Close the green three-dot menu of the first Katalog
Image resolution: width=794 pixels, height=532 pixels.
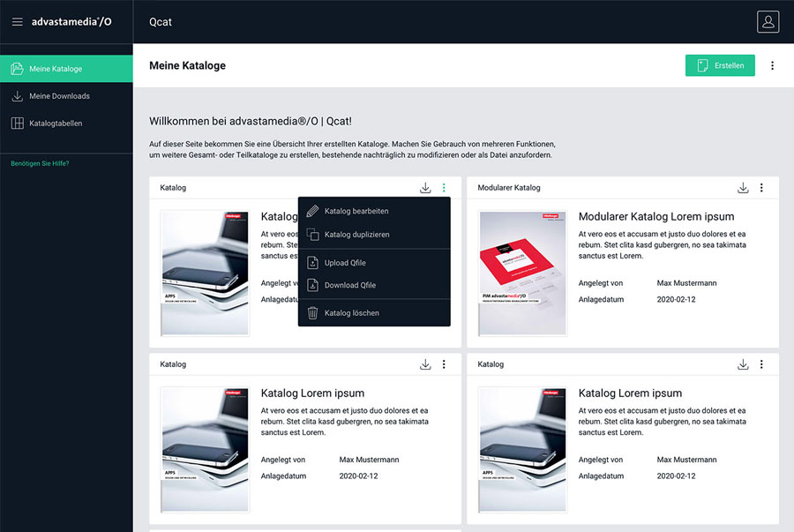(x=444, y=188)
